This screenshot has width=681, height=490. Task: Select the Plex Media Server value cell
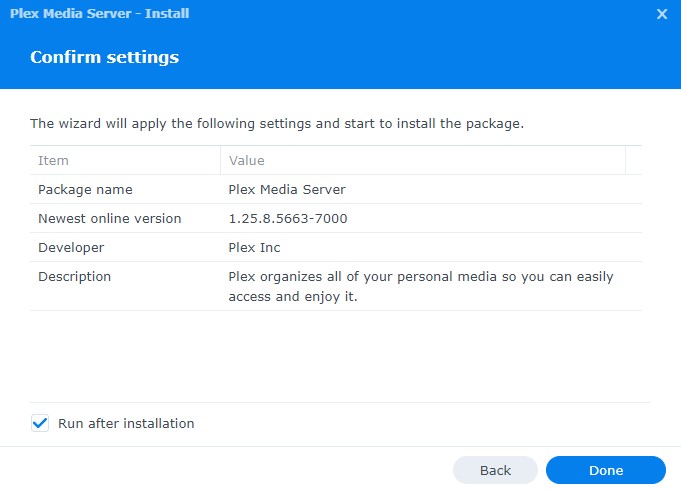(x=287, y=189)
